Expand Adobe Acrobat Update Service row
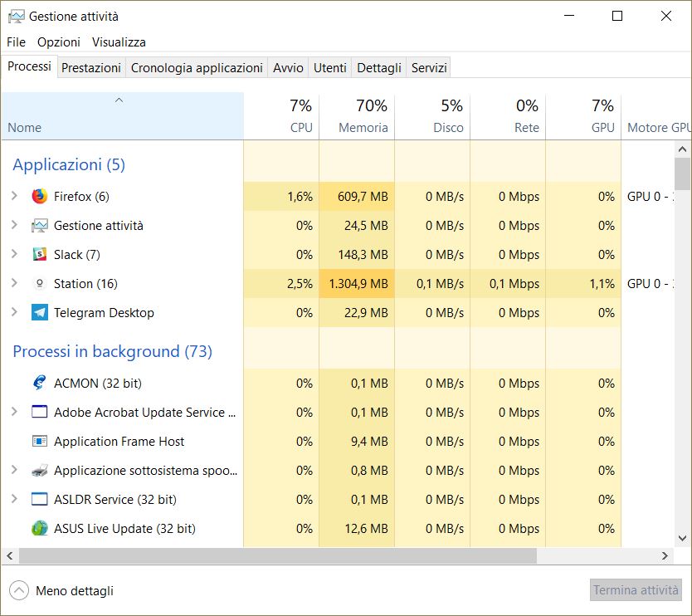Screen dimensions: 692x616 click(x=15, y=412)
